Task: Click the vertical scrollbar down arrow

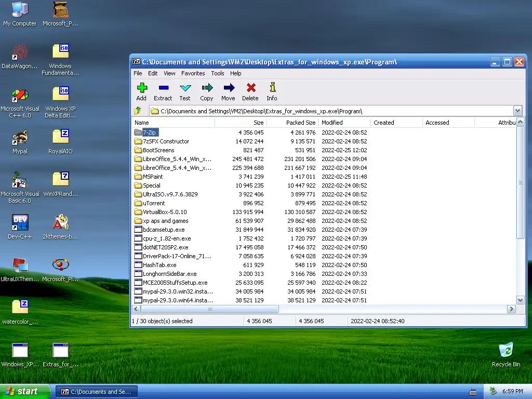Action: pyautogui.click(x=520, y=300)
